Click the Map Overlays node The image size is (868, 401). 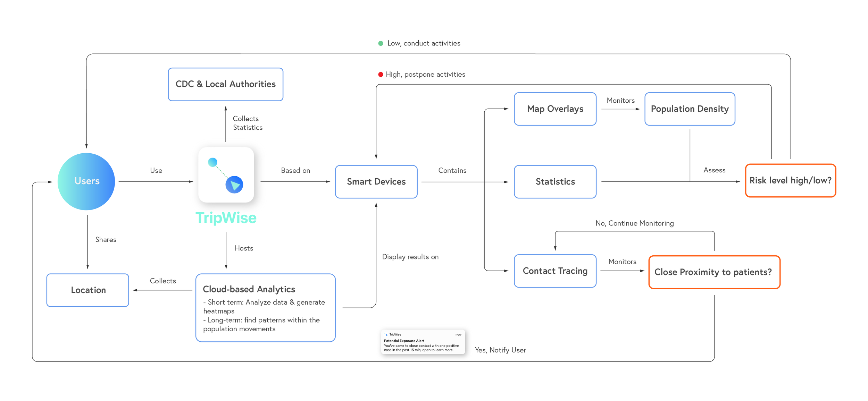[x=555, y=109]
